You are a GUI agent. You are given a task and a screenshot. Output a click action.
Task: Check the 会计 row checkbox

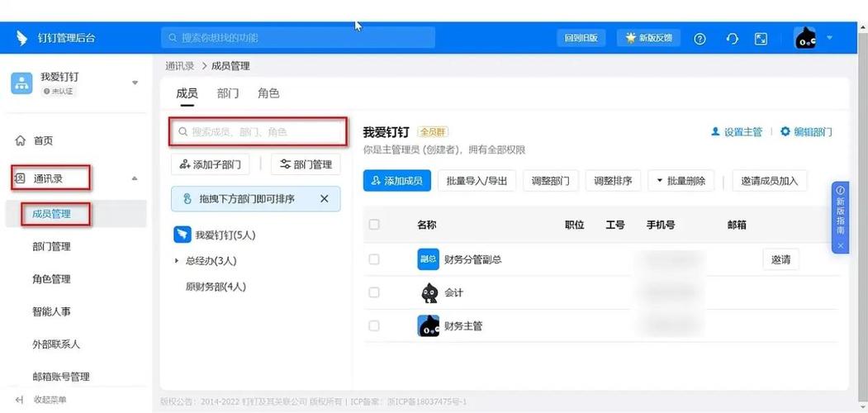(374, 292)
